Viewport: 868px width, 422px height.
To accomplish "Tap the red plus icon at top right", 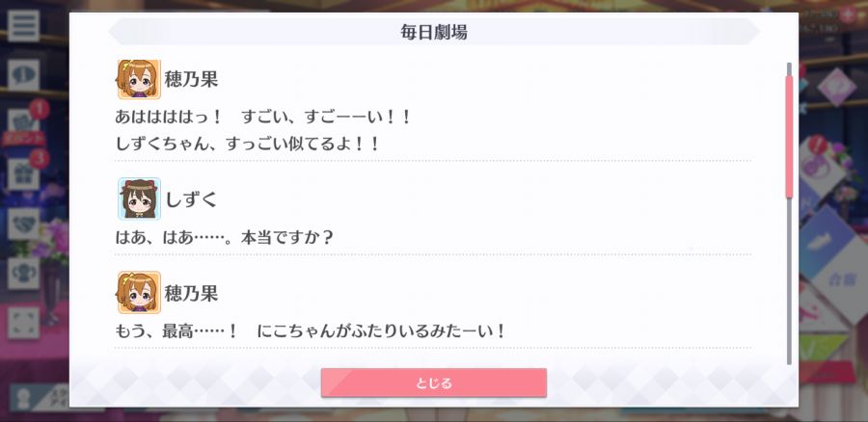I will tap(847, 14).
